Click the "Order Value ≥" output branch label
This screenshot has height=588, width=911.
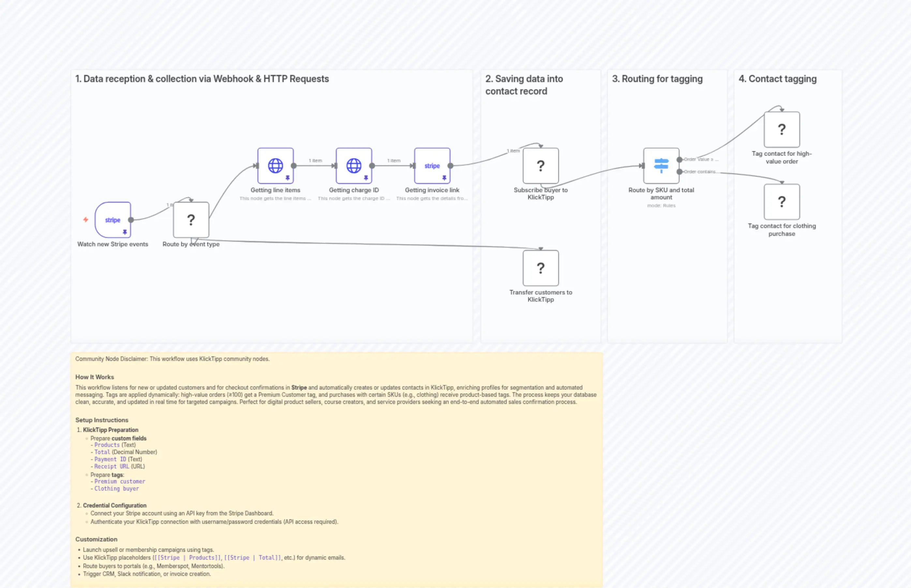pyautogui.click(x=702, y=159)
